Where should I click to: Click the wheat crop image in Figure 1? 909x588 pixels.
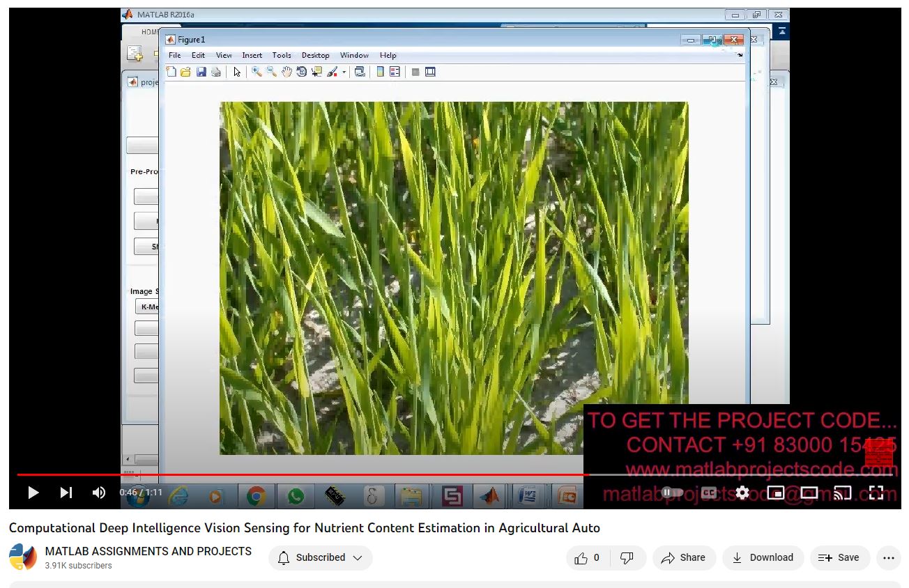click(454, 278)
